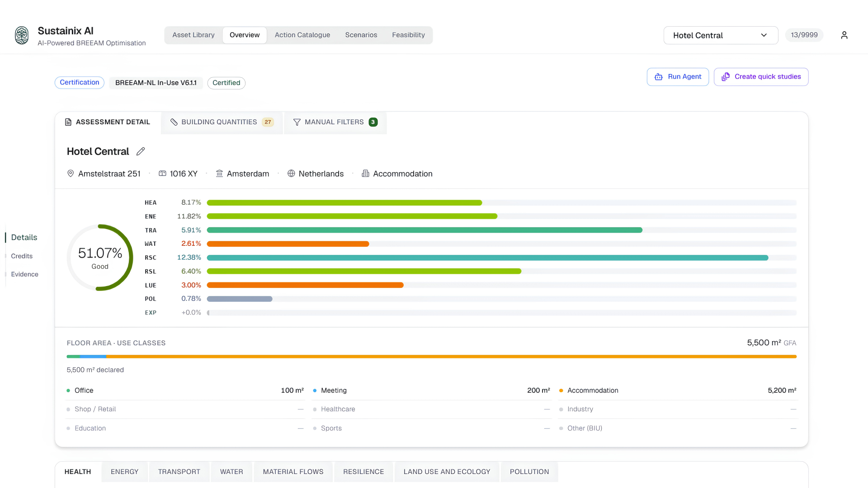Click the building icon by Accommodation

(x=365, y=174)
